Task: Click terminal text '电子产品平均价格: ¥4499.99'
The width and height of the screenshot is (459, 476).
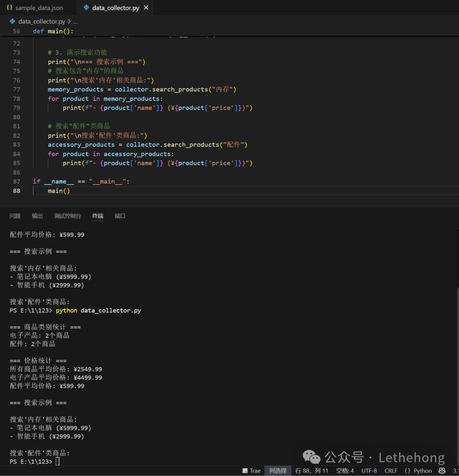Action: [56, 377]
